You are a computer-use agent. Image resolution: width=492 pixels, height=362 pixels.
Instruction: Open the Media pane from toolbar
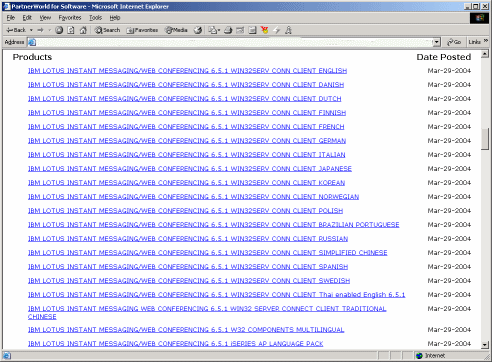[x=177, y=30]
